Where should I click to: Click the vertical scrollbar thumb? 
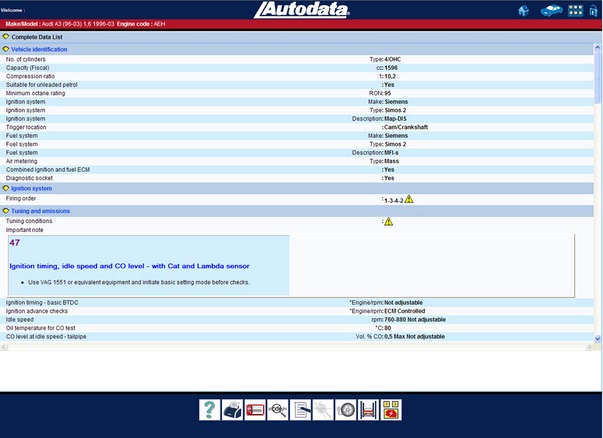[x=597, y=77]
